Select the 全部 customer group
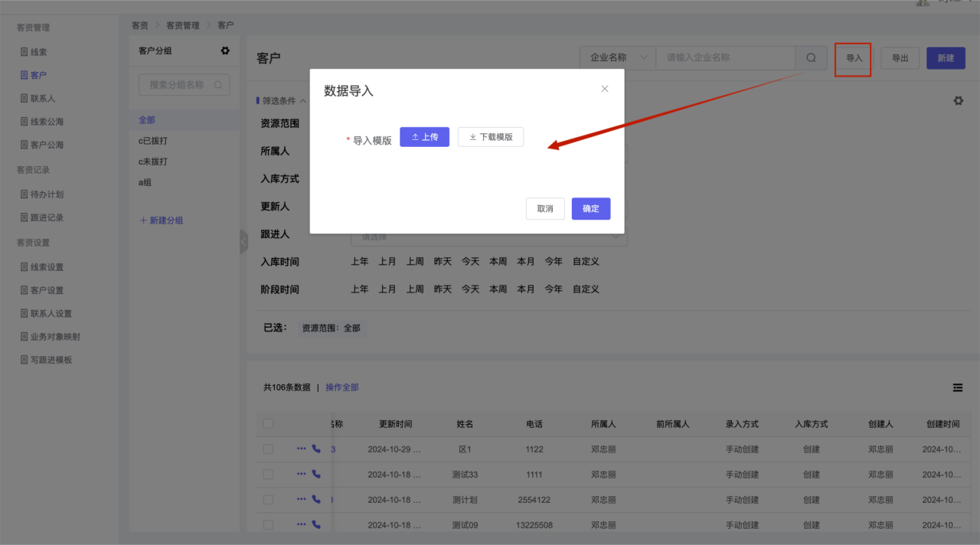Viewport: 980px width, 545px height. coord(185,120)
